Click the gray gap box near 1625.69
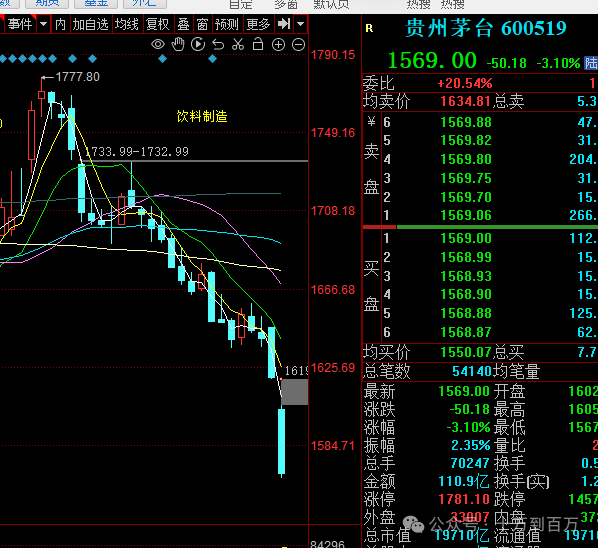Screen dimensions: 598x548 pos(294,392)
